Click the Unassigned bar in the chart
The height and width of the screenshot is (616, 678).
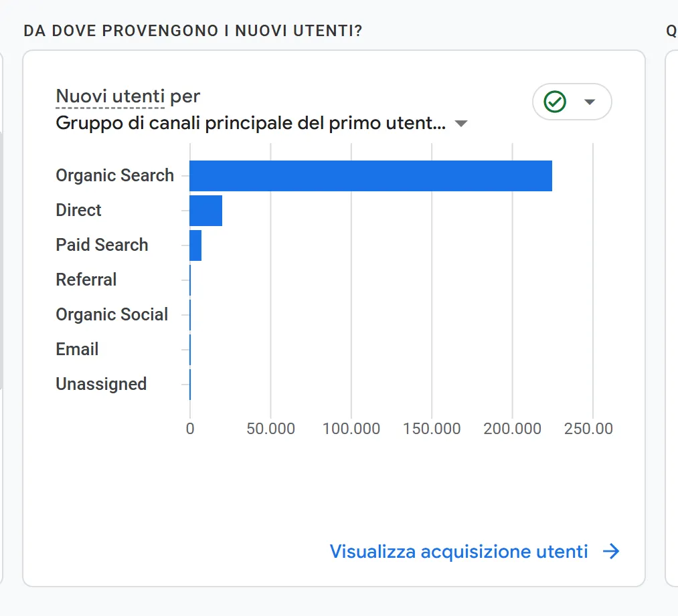tap(191, 385)
